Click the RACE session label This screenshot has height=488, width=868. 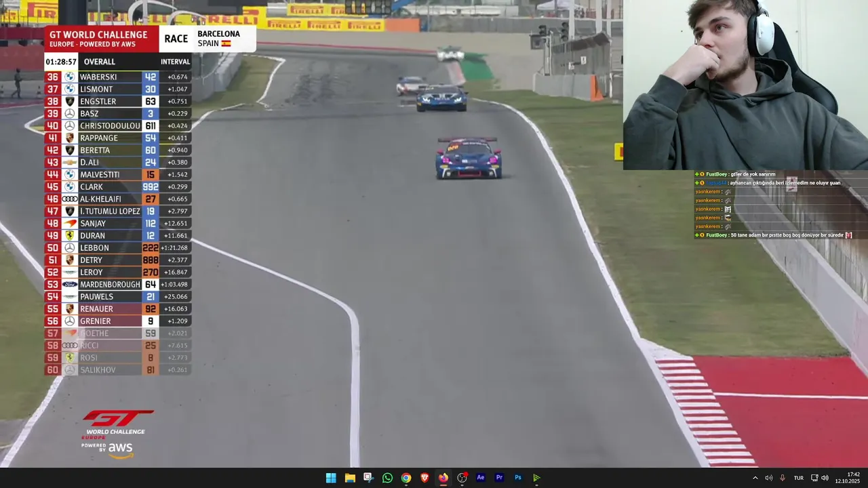176,39
